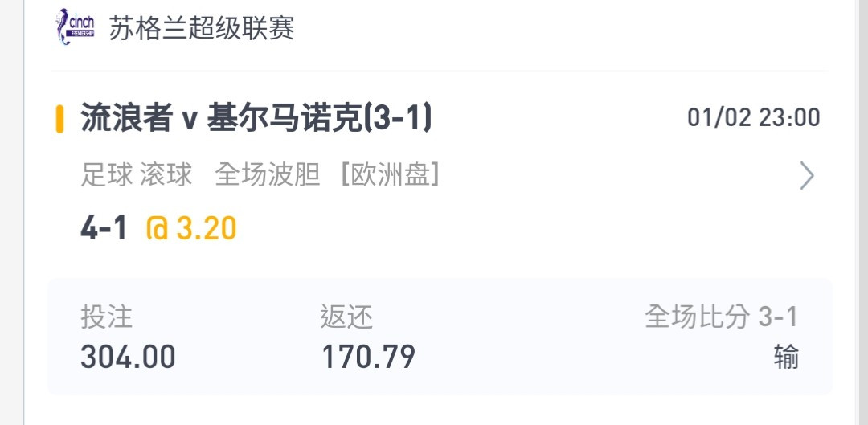Click the match time 01/02 23:00

tap(753, 118)
